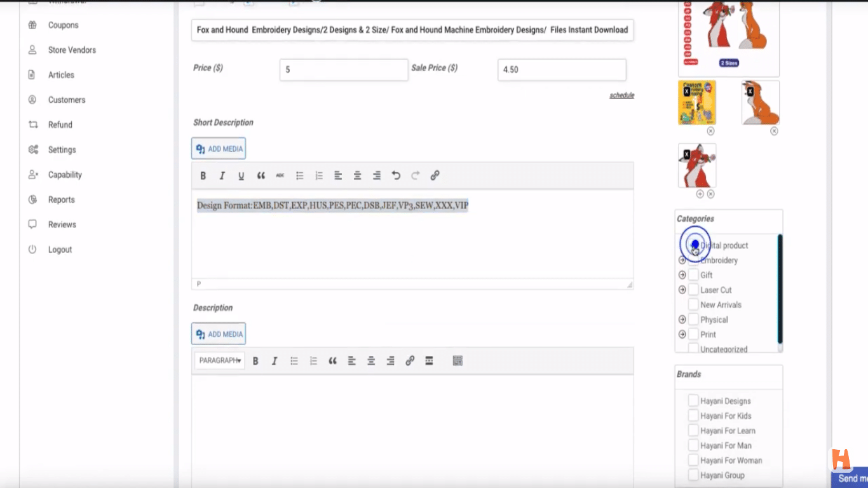
Task: Insert link using Short Description toolbar icon
Action: (x=435, y=176)
